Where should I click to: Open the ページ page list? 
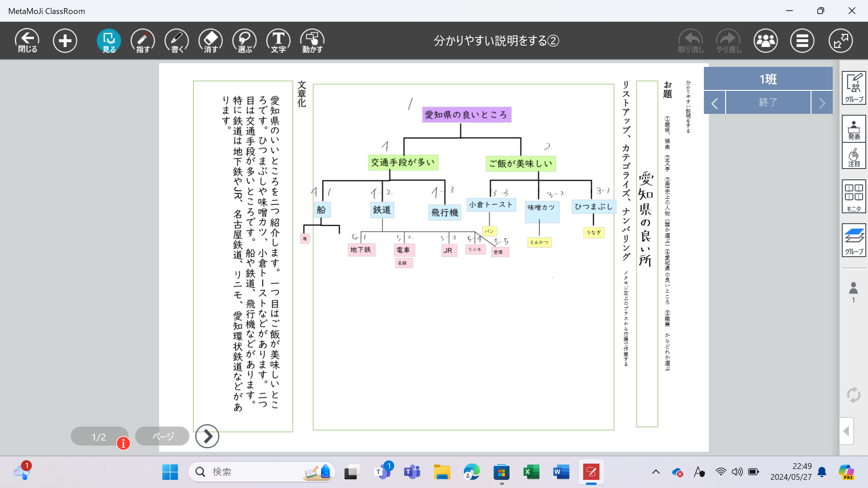pos(162,436)
